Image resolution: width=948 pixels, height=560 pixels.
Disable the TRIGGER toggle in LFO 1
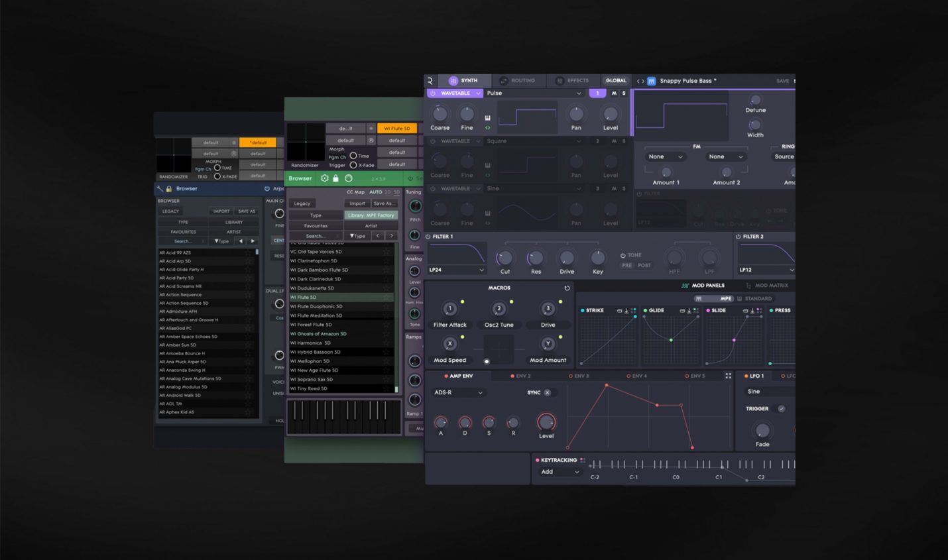click(782, 408)
